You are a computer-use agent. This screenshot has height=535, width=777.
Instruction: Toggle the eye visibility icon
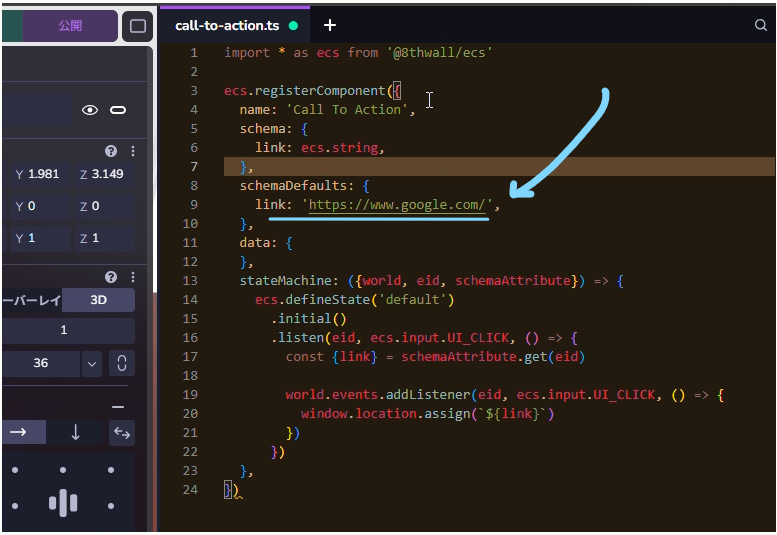[x=90, y=110]
